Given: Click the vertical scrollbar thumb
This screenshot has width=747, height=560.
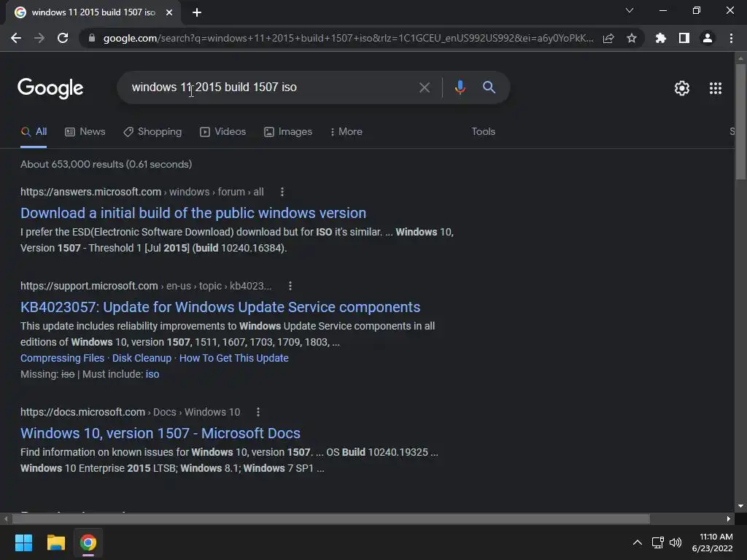Looking at the screenshot, I should tap(740, 121).
